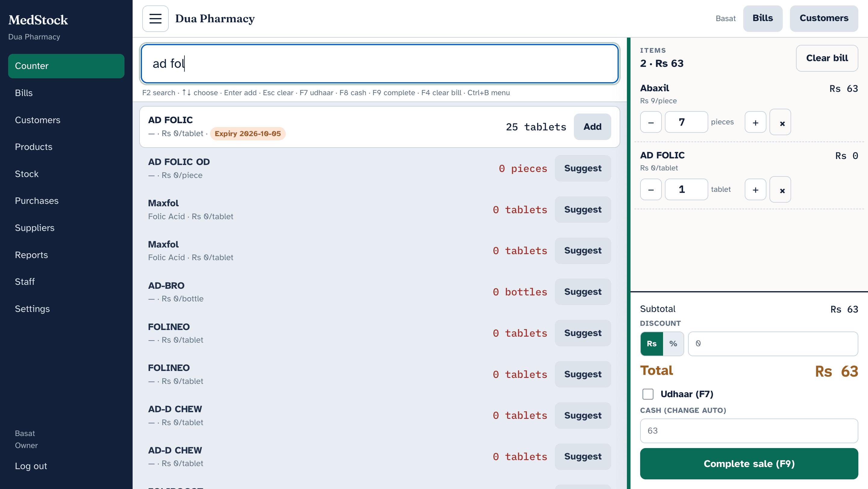The height and width of the screenshot is (489, 868).
Task: Click the cash amount field
Action: point(749,431)
